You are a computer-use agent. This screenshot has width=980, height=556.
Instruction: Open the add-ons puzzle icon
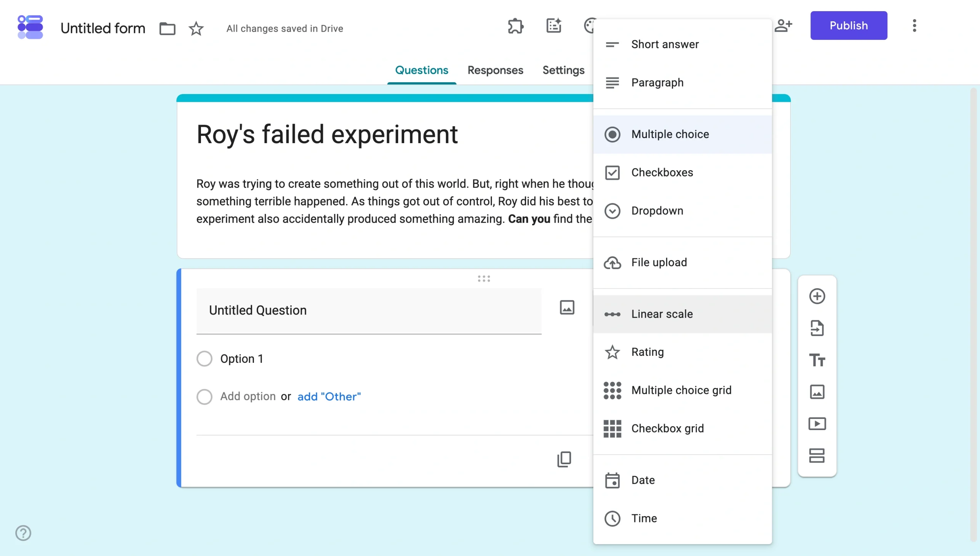[516, 26]
